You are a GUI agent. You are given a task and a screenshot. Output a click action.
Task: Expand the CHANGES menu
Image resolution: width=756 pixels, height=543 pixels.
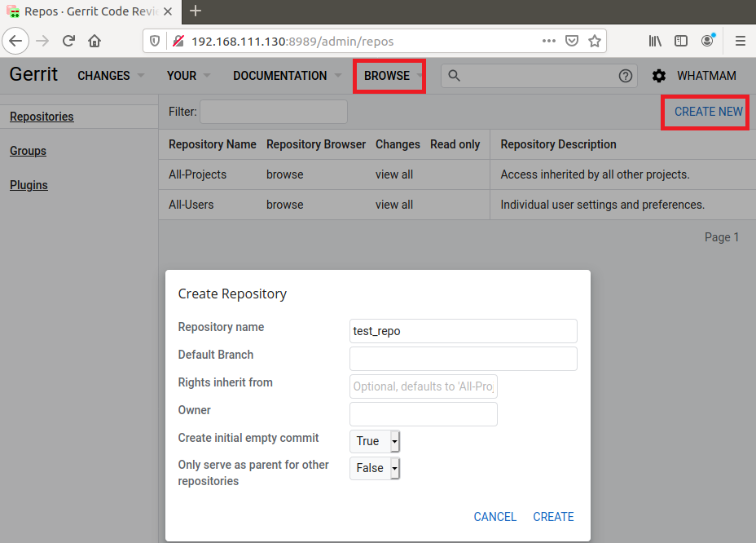tap(111, 76)
